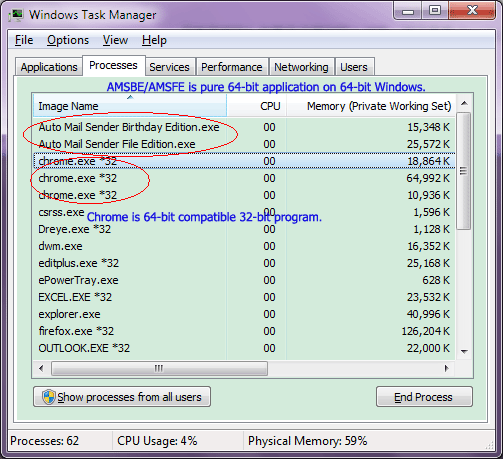Screen dimensions: 503x459
Task: Select the firefox.exe *32 process
Action: click(244, 331)
